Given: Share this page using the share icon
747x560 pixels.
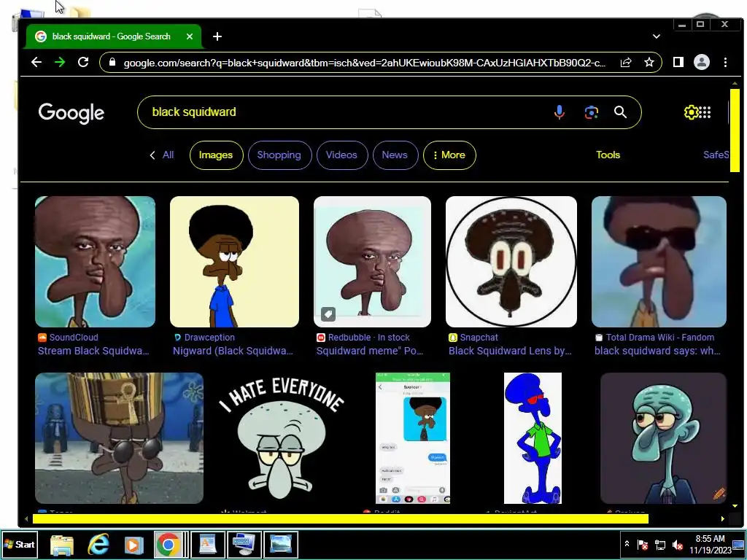Looking at the screenshot, I should (625, 63).
